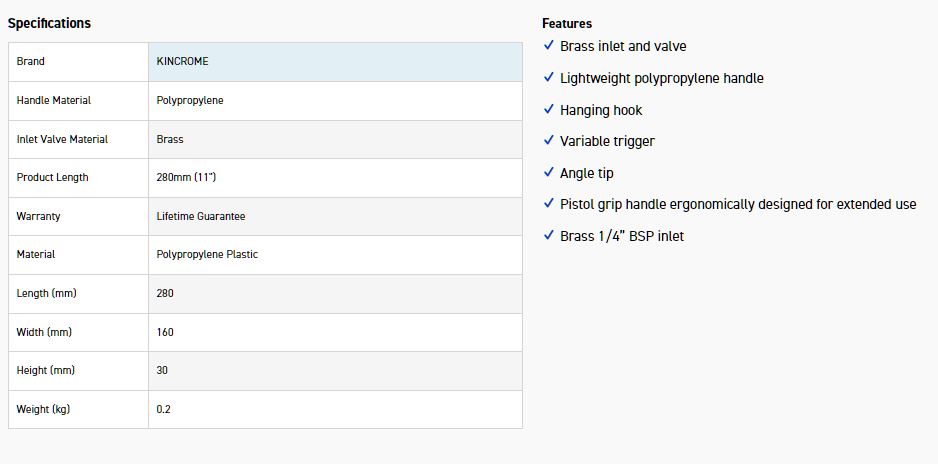Select the Inlet Valve Material label
This screenshot has width=938, height=464.
(x=62, y=139)
